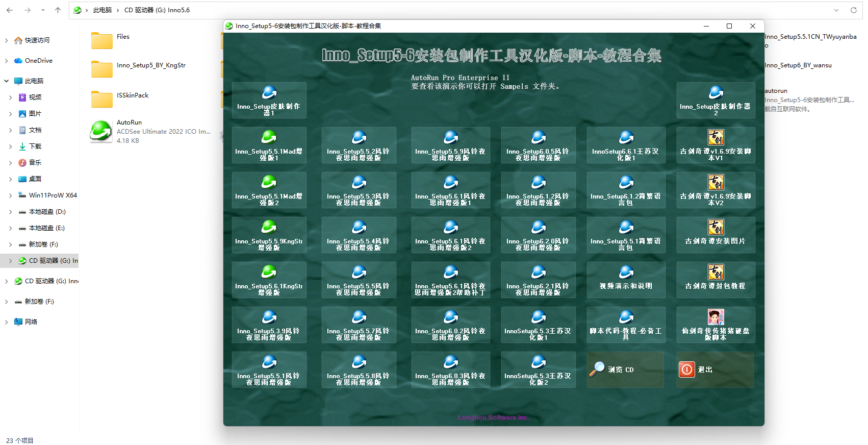Collapse 此电脑 tree node
Screen dimensions: 868x445
[x=6, y=81]
